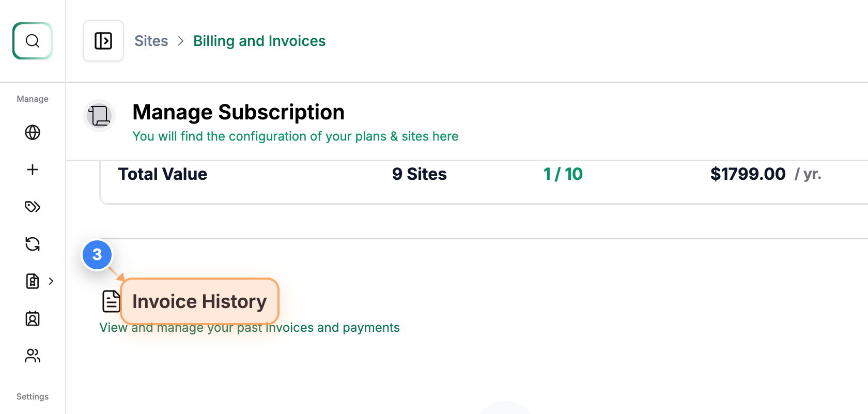Select the sync/refresh icon in the sidebar
Viewport: 868px width, 414px height.
[x=33, y=244]
